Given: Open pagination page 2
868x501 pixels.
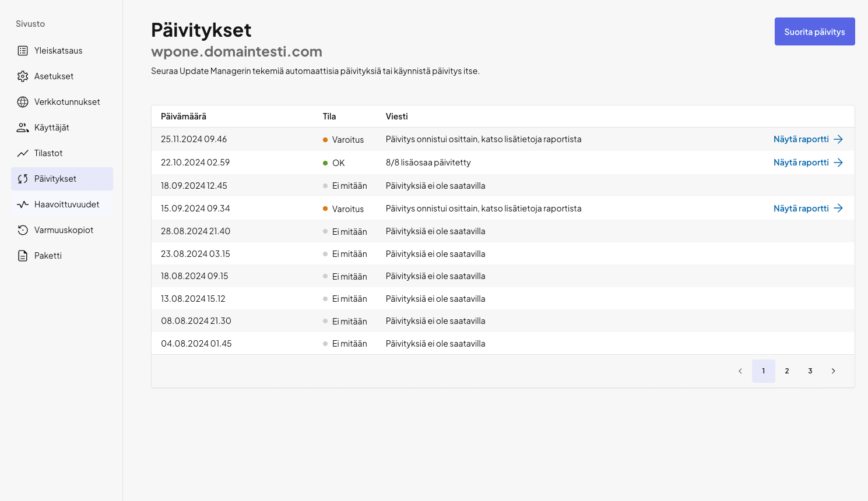Looking at the screenshot, I should click(786, 371).
